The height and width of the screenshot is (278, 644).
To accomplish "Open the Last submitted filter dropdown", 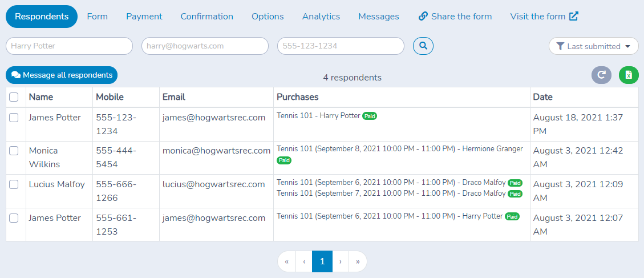I will click(593, 46).
